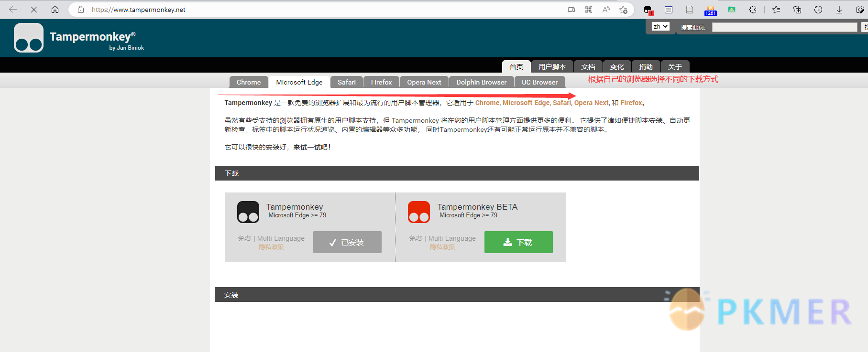Open the send-to-devices icon in the address bar
This screenshot has width=868, height=352.
[x=571, y=10]
